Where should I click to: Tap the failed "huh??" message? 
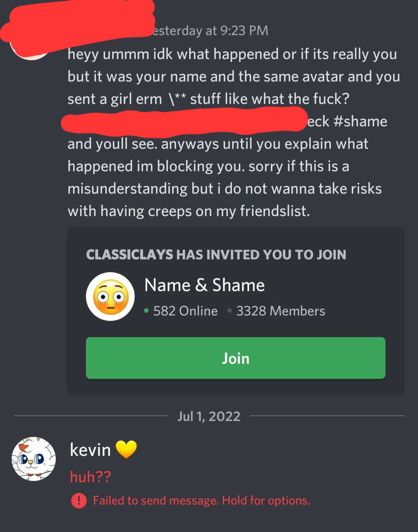click(90, 477)
